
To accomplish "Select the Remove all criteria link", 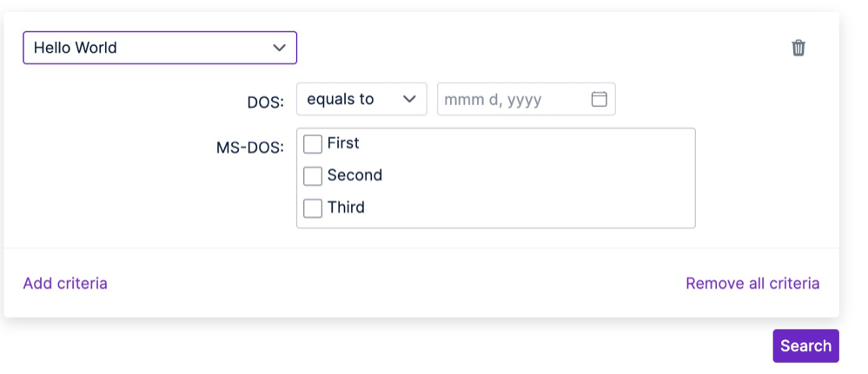I will (x=752, y=283).
